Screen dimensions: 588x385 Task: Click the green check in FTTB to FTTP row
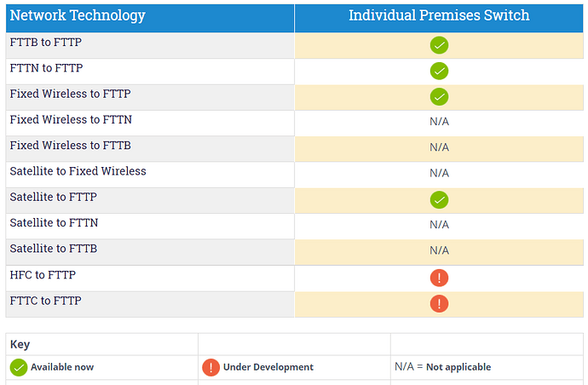pyautogui.click(x=439, y=45)
